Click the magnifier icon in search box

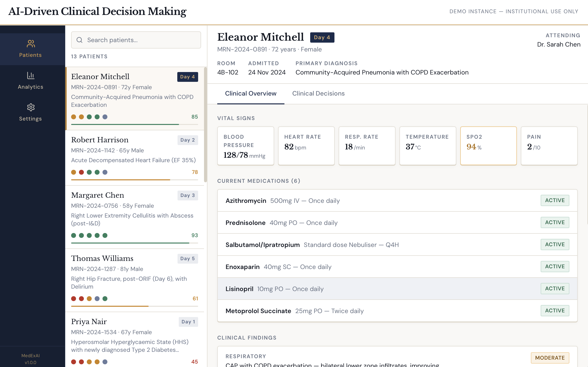(79, 40)
